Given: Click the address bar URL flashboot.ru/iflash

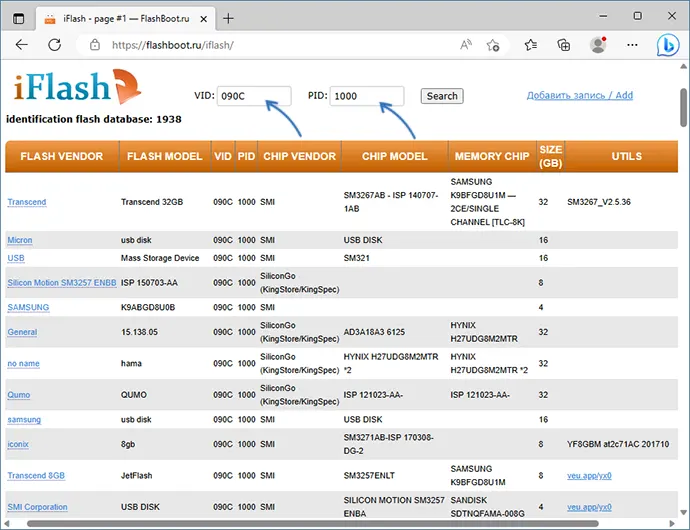Looking at the screenshot, I should 172,45.
